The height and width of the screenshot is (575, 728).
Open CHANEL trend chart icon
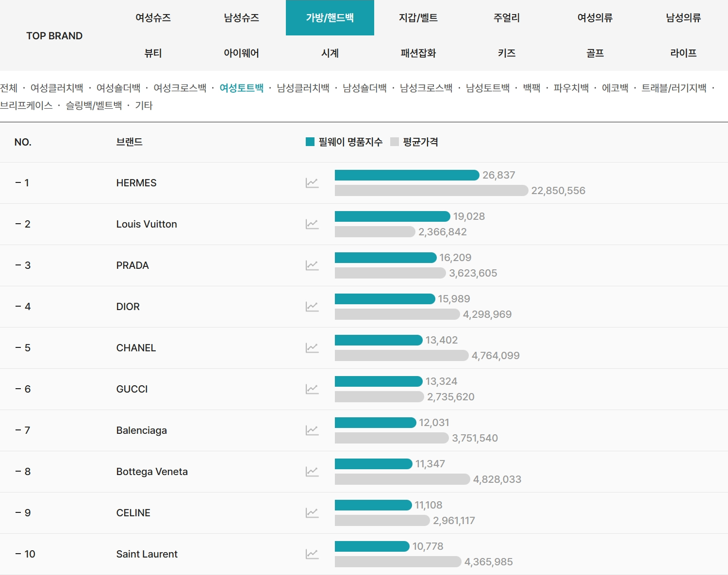tap(312, 348)
